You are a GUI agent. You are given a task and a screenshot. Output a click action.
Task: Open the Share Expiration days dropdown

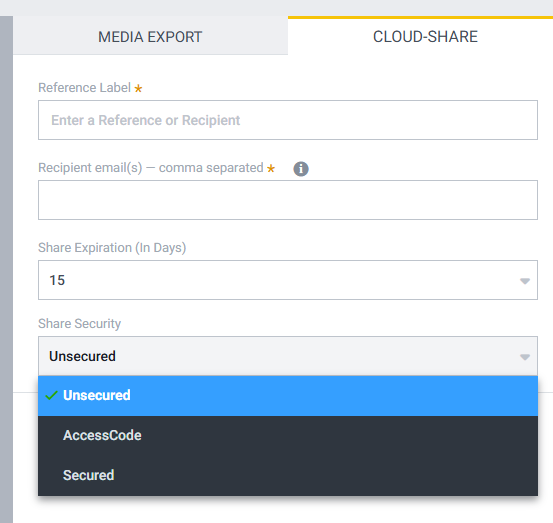coord(288,280)
